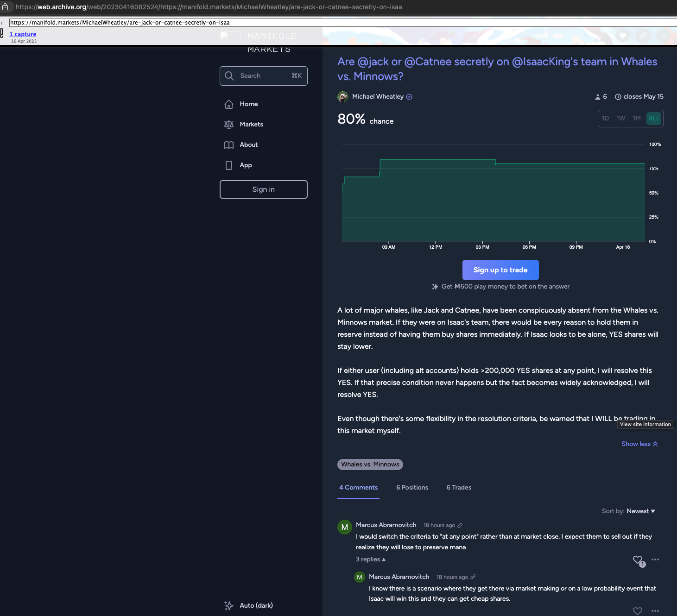Click the link icon next to first comment's timestamp
This screenshot has width=677, height=616.
pos(460,525)
